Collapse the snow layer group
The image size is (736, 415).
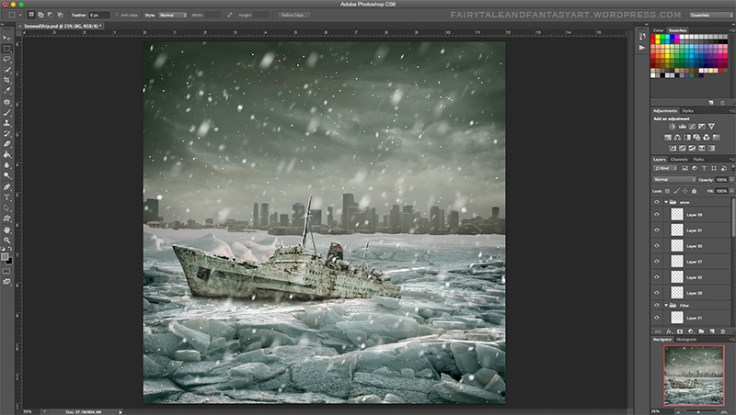[x=666, y=202]
